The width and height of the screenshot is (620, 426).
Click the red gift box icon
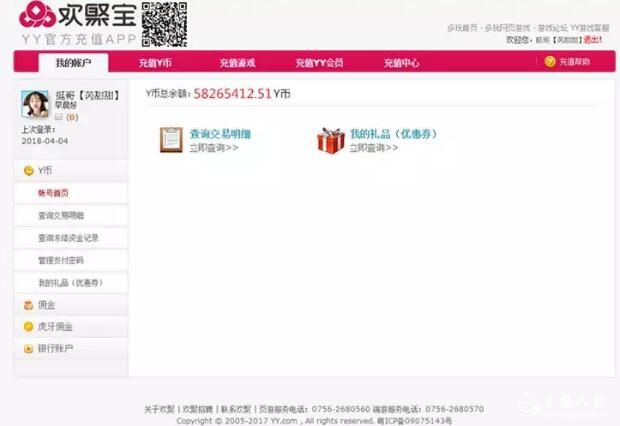(x=331, y=140)
